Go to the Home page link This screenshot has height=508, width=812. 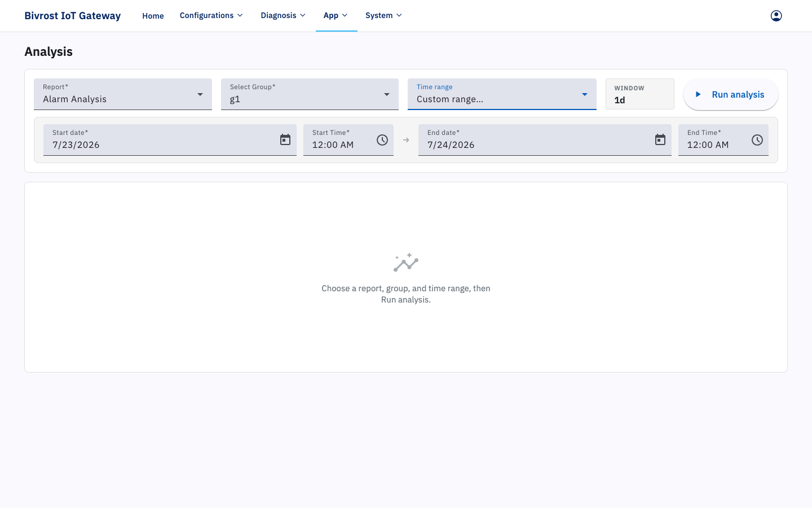pos(153,16)
